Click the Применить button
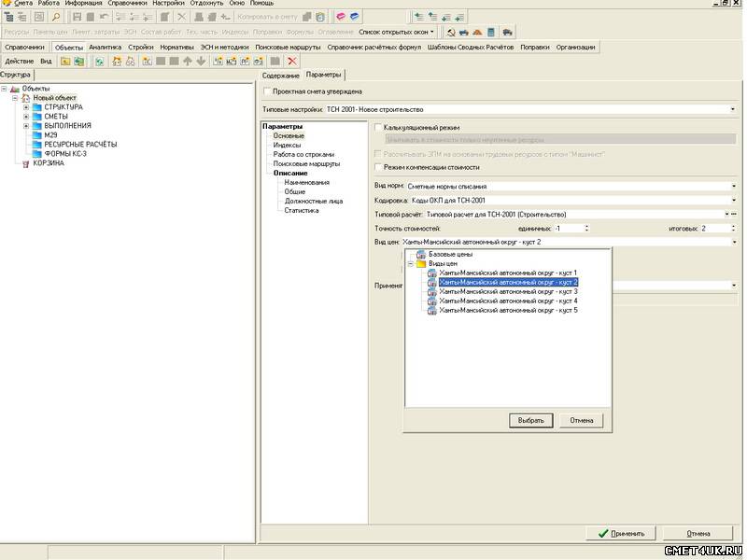Image resolution: width=747 pixels, height=560 pixels. coord(621,533)
